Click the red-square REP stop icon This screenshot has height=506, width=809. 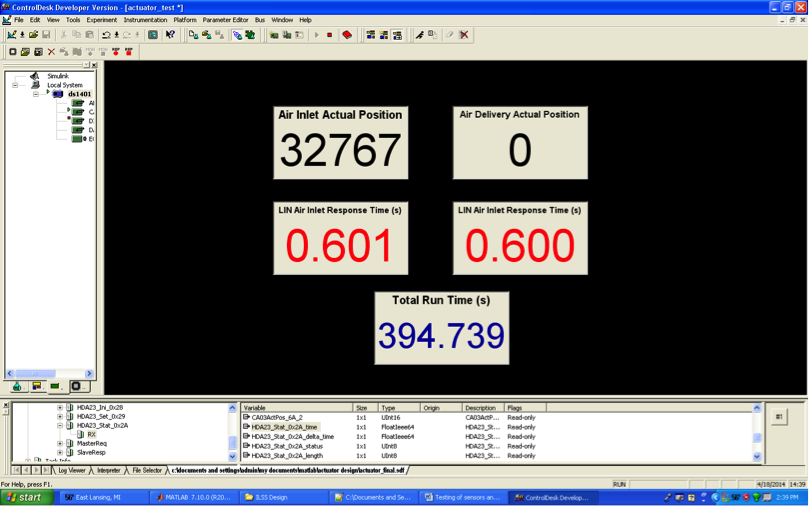[128, 52]
